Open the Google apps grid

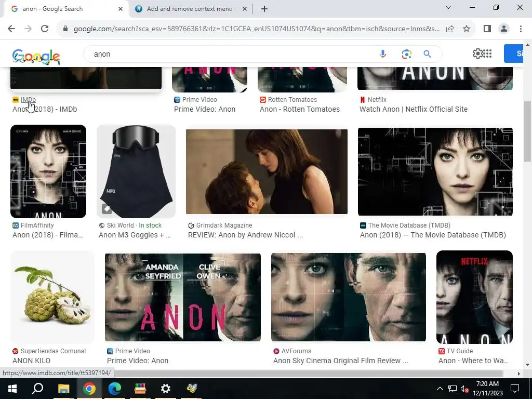[487, 54]
